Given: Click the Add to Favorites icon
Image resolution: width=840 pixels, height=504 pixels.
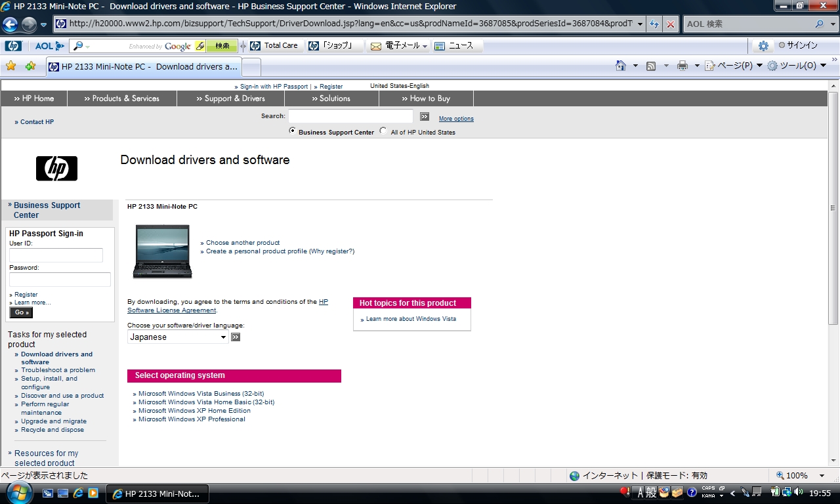Looking at the screenshot, I should [30, 66].
